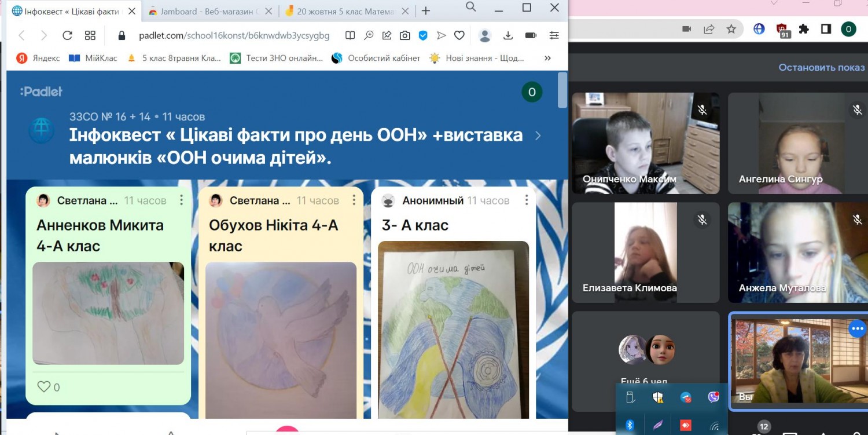Image resolution: width=868 pixels, height=435 pixels.
Task: Click the edit pencil icon in address bar
Action: tap(387, 35)
